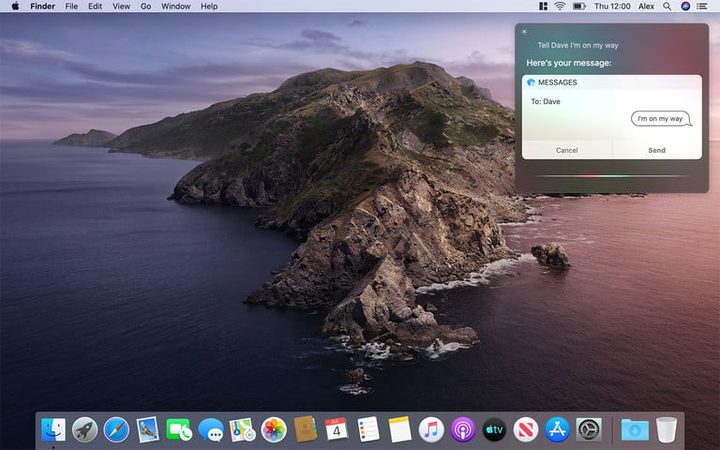The height and width of the screenshot is (450, 720).
Task: Open Mail from the Dock
Action: [x=147, y=430]
